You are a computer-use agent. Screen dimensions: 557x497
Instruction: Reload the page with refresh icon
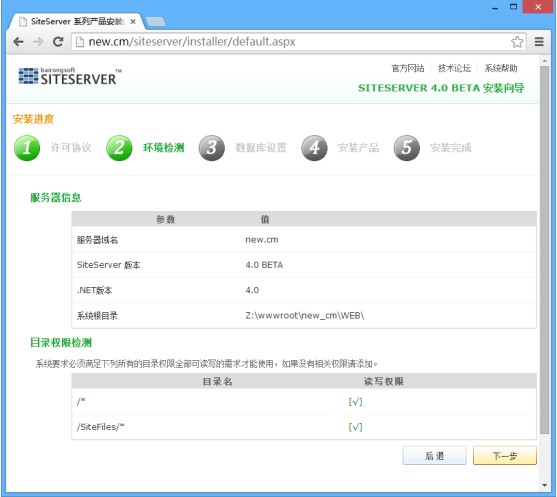58,42
